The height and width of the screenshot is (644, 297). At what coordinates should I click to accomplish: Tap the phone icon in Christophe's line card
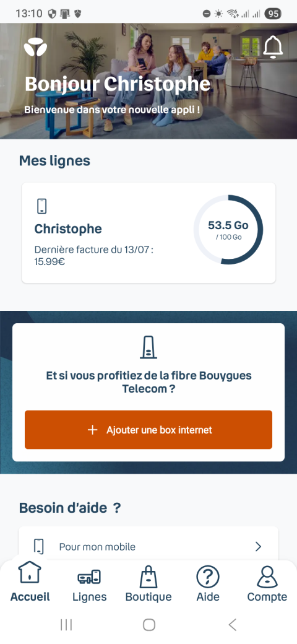42,206
